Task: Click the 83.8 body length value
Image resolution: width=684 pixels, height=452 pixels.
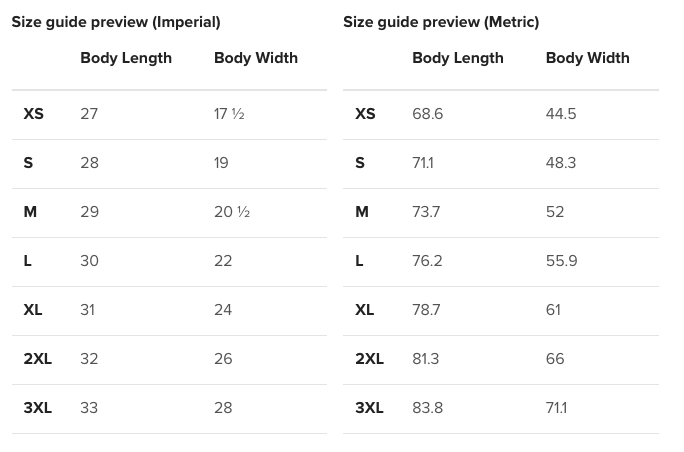Action: (x=428, y=408)
